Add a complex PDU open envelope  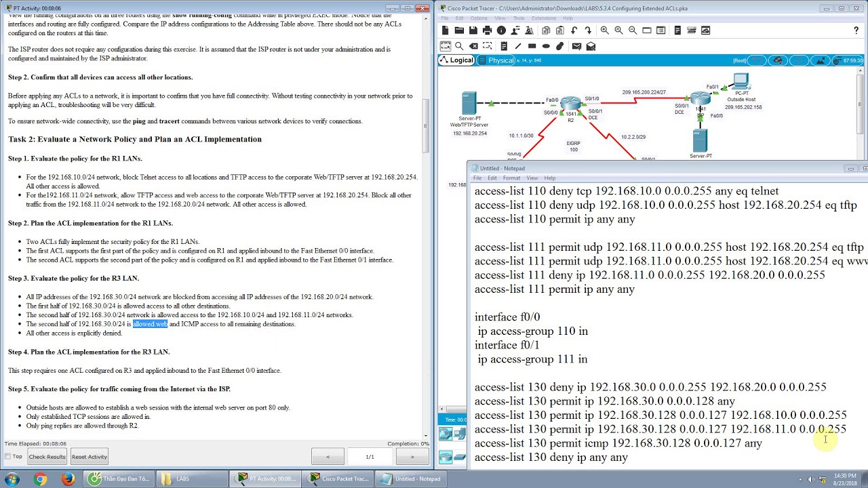591,46
